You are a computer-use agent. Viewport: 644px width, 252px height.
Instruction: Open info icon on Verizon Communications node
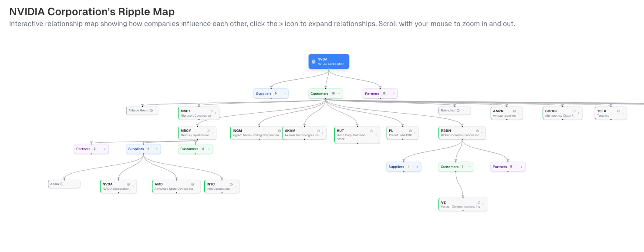coord(479,202)
